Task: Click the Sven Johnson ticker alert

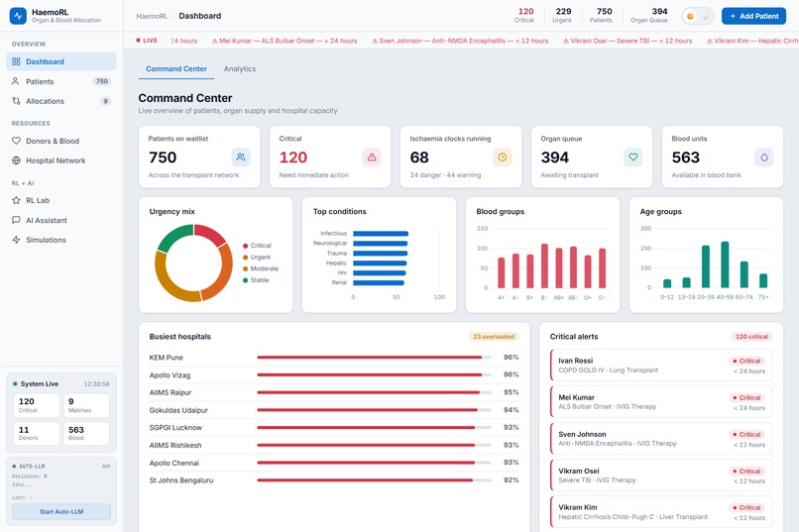Action: [x=460, y=41]
